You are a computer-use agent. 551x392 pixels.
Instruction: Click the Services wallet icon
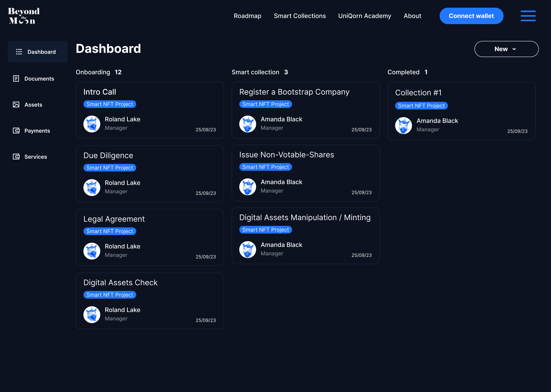(16, 157)
